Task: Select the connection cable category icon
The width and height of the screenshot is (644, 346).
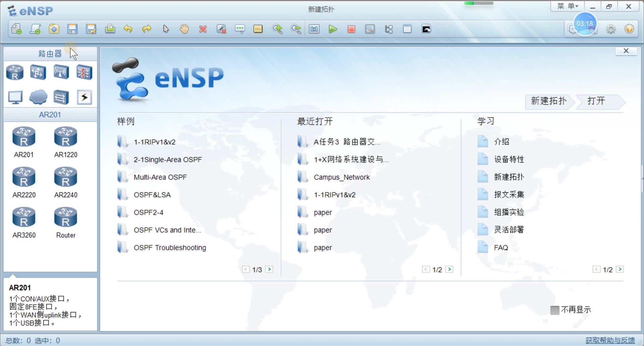Action: (x=84, y=98)
